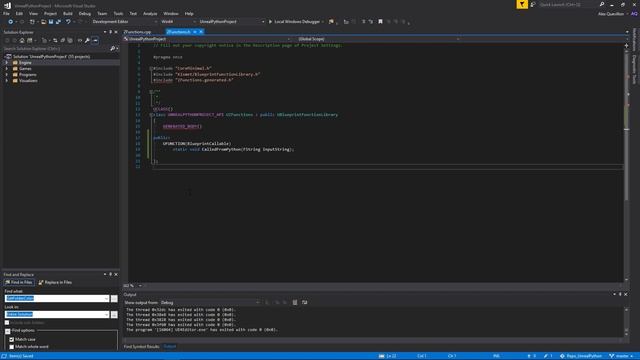Click the Open File toolbar icon
The width and height of the screenshot is (640, 360).
pos(43,22)
